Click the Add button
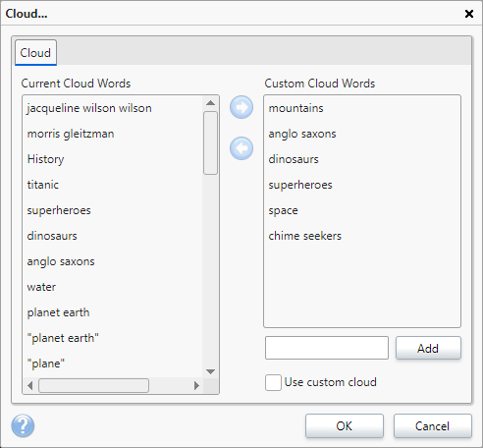 click(x=428, y=348)
